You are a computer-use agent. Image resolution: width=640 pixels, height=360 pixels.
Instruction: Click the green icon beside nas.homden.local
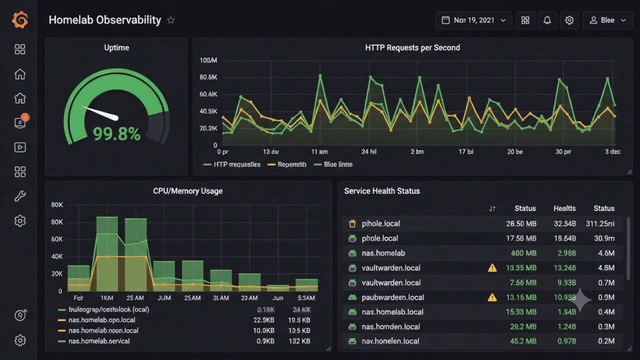(352, 327)
